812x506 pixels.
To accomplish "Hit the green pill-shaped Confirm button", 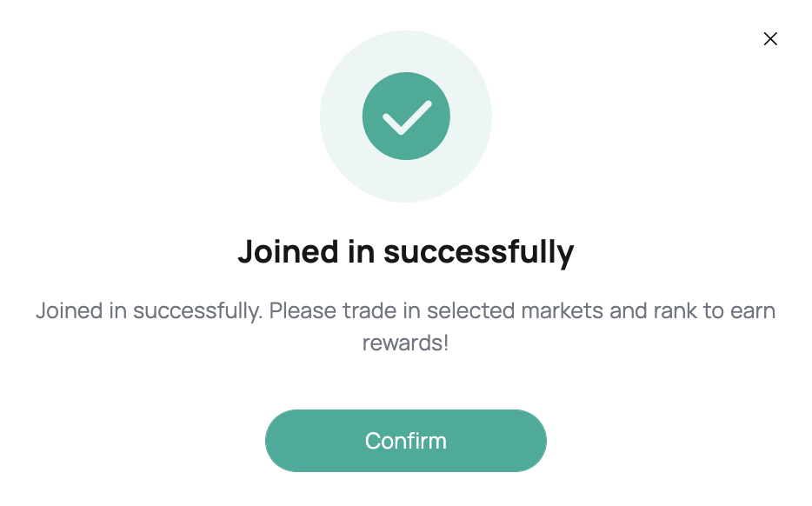I will [x=405, y=441].
